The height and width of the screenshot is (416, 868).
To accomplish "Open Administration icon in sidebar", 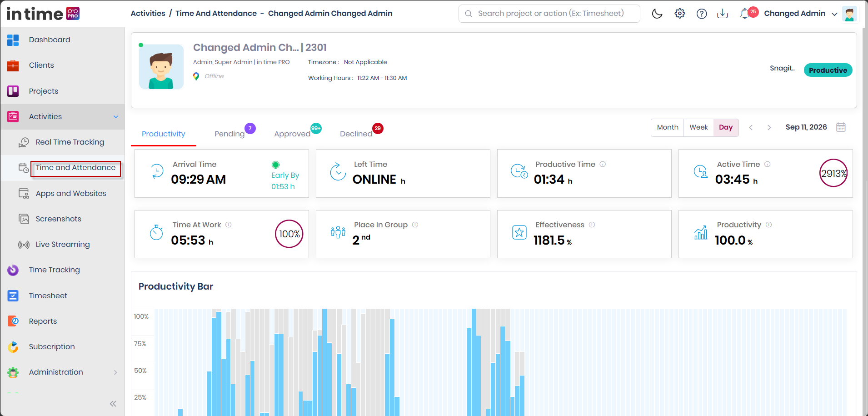I will pyautogui.click(x=13, y=372).
